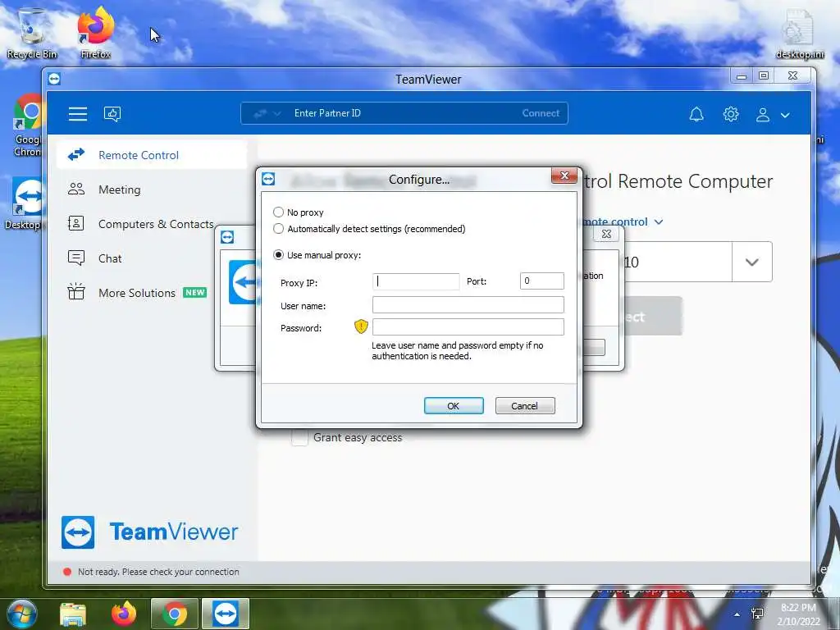
Task: Click the network tray icon
Action: (757, 614)
